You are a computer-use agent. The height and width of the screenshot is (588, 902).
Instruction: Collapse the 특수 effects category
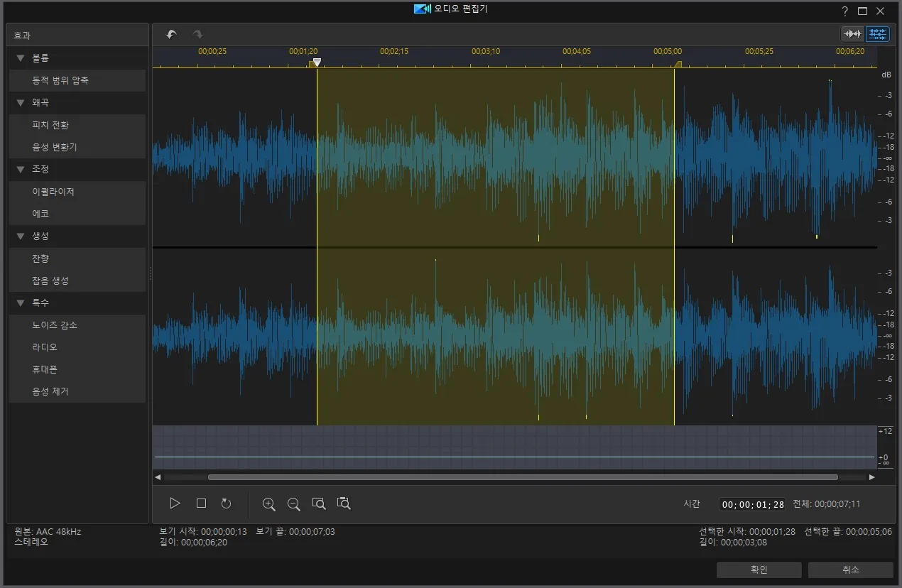[21, 303]
